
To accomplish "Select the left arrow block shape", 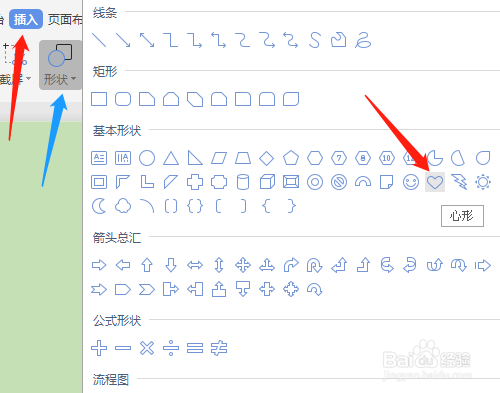I will (123, 265).
